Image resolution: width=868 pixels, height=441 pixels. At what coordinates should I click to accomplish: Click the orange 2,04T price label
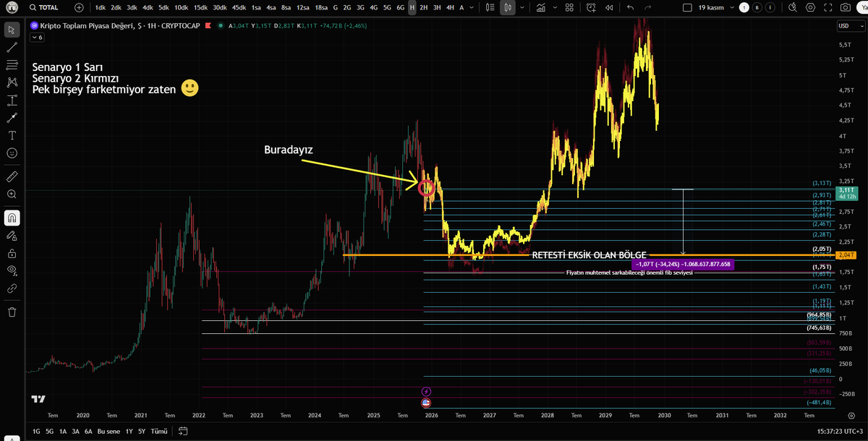846,255
